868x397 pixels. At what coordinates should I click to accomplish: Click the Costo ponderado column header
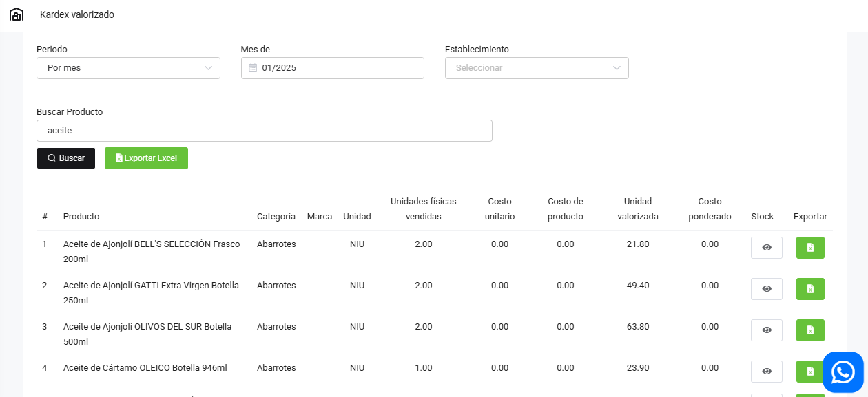[x=710, y=208]
